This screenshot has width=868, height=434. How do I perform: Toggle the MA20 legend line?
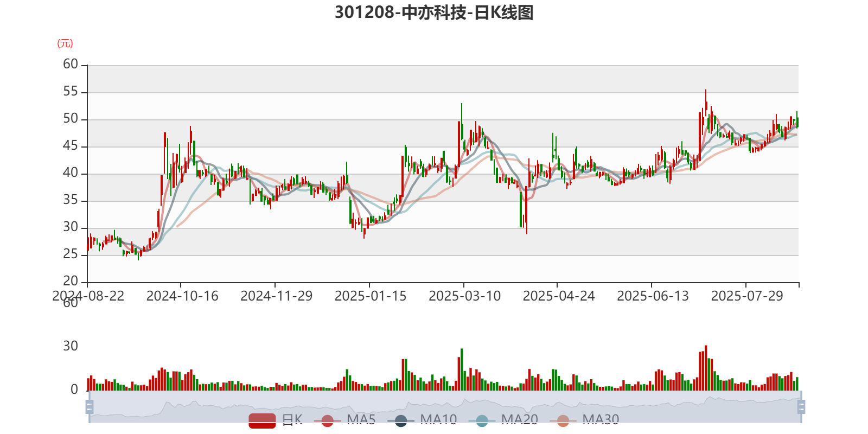[503, 420]
